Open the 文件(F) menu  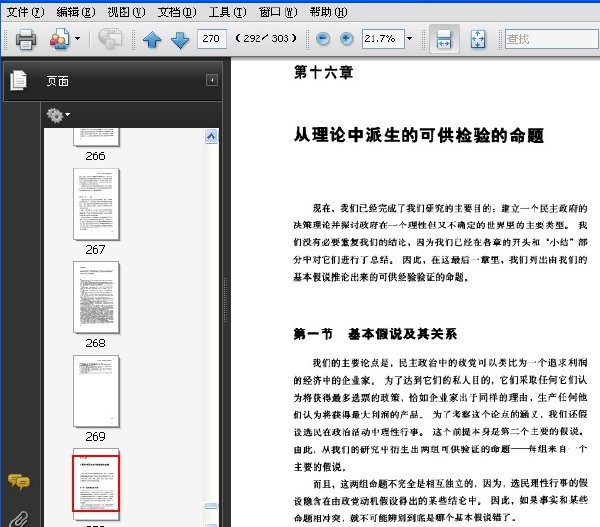coord(25,12)
